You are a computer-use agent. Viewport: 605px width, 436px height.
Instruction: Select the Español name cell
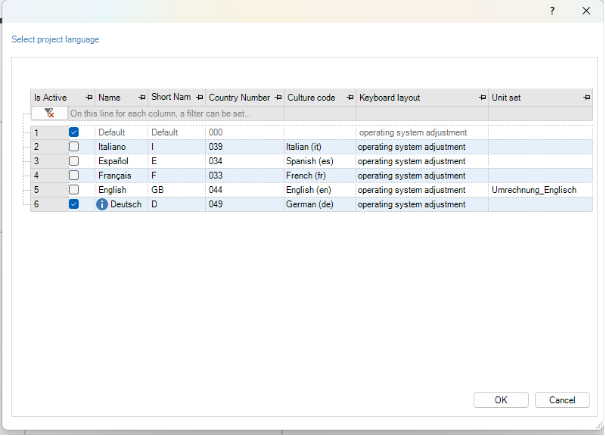pos(121,161)
